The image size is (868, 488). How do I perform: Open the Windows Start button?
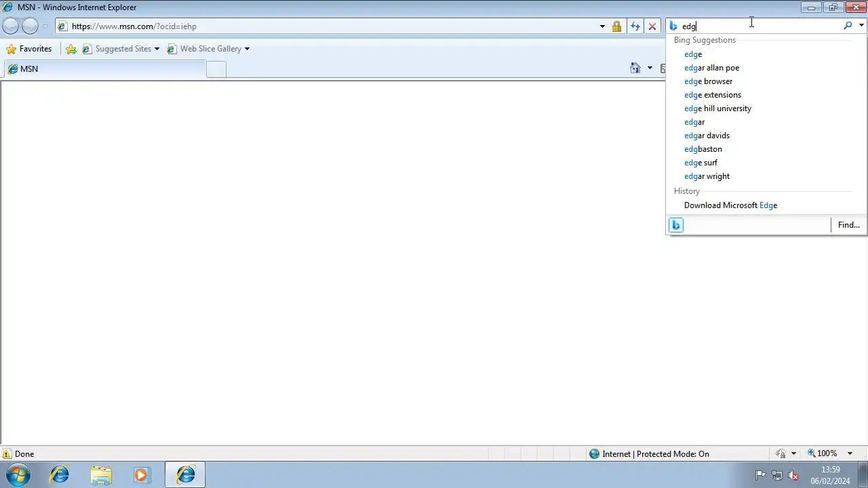pyautogui.click(x=18, y=475)
